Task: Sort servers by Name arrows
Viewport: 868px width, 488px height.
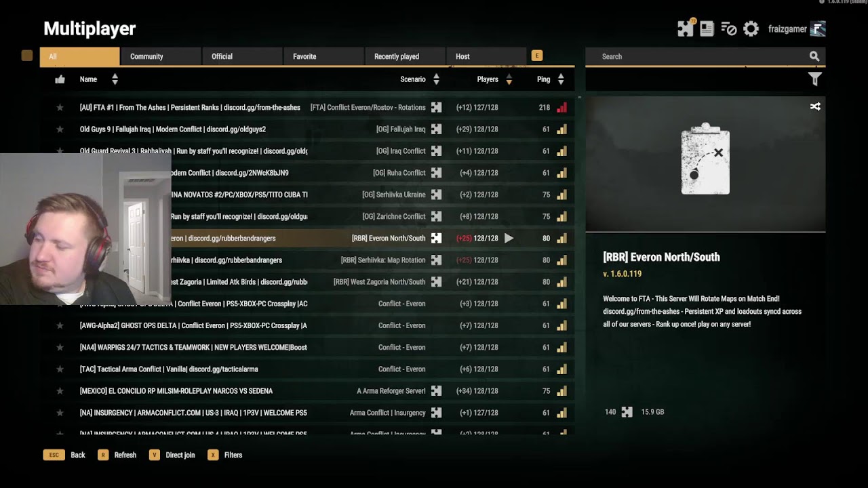Action: coord(115,79)
